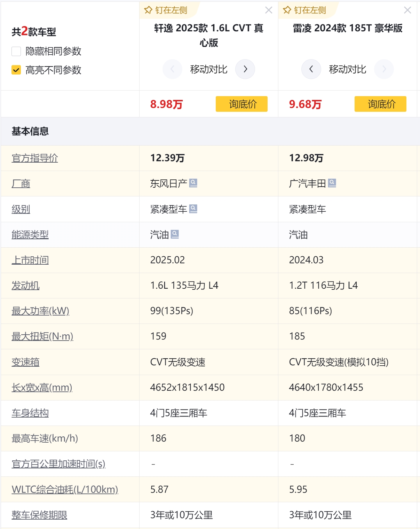Open 车身结构 parameter link
420x529 pixels.
30,413
